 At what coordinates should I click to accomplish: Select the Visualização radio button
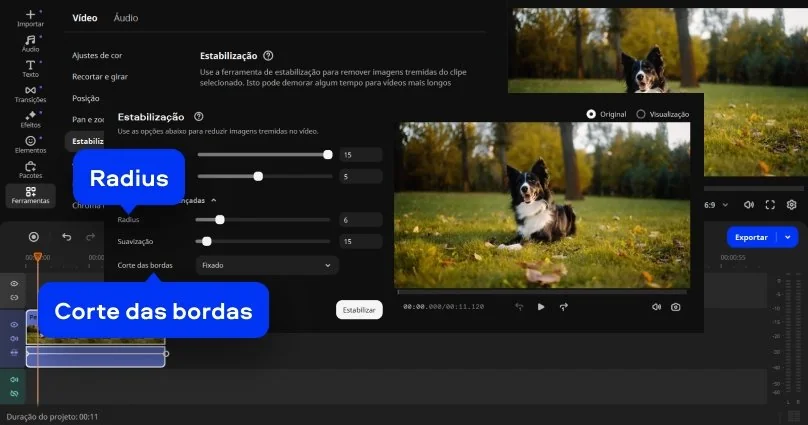click(641, 114)
